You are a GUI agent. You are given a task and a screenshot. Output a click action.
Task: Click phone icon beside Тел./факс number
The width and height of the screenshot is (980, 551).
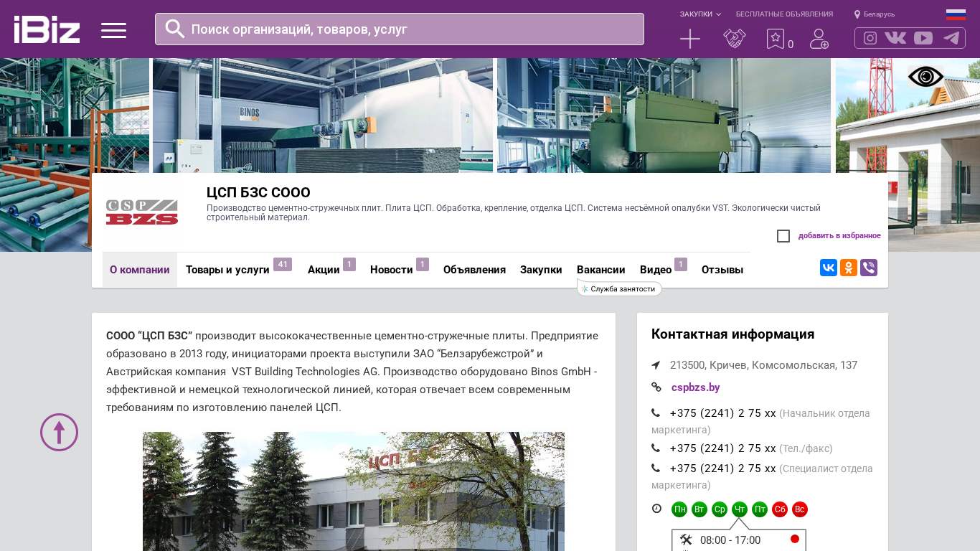(x=656, y=448)
